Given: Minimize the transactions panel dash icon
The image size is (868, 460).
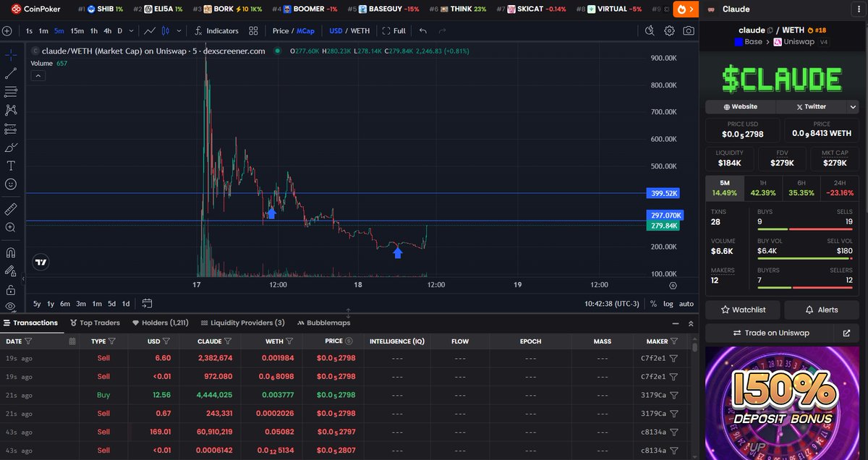Looking at the screenshot, I should [676, 323].
